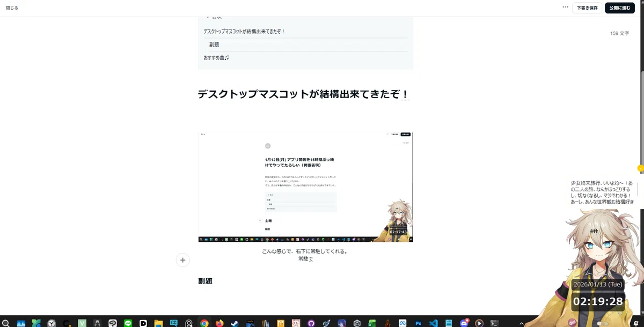Open the Notepad icon in the taskbar
This screenshot has height=327, width=644.
click(x=449, y=323)
